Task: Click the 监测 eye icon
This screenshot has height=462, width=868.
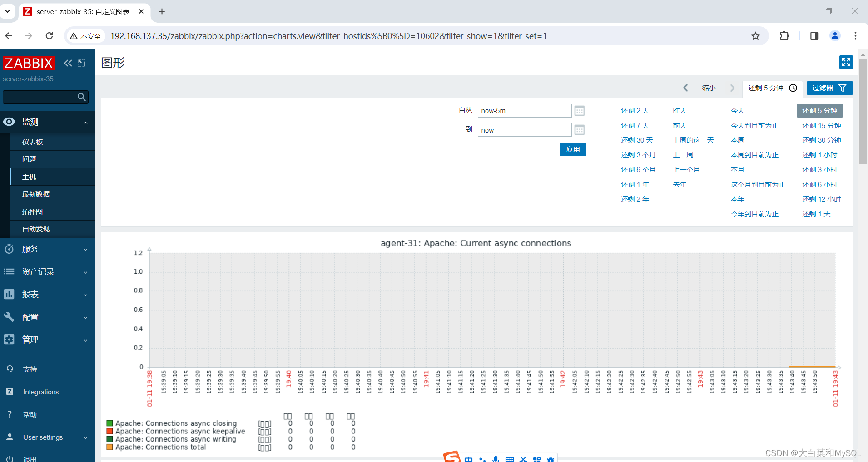Action: click(x=9, y=122)
